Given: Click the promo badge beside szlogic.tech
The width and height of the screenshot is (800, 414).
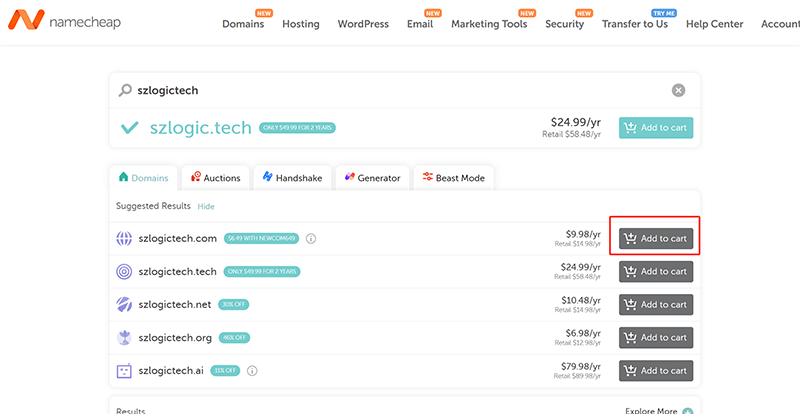Looking at the screenshot, I should 297,128.
